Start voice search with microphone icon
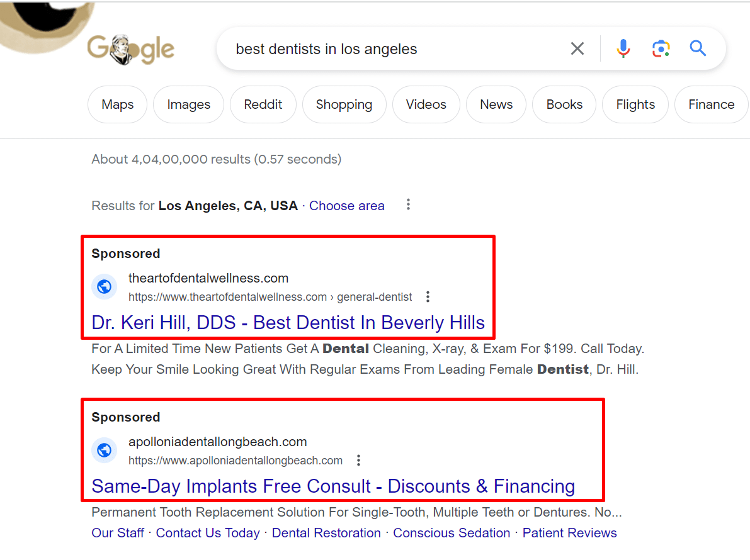The image size is (750, 560). click(x=623, y=48)
